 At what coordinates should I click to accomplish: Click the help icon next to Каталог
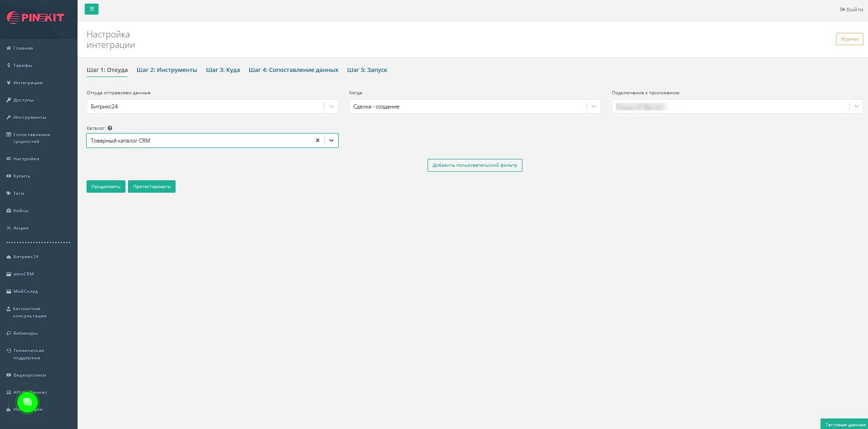tap(110, 128)
